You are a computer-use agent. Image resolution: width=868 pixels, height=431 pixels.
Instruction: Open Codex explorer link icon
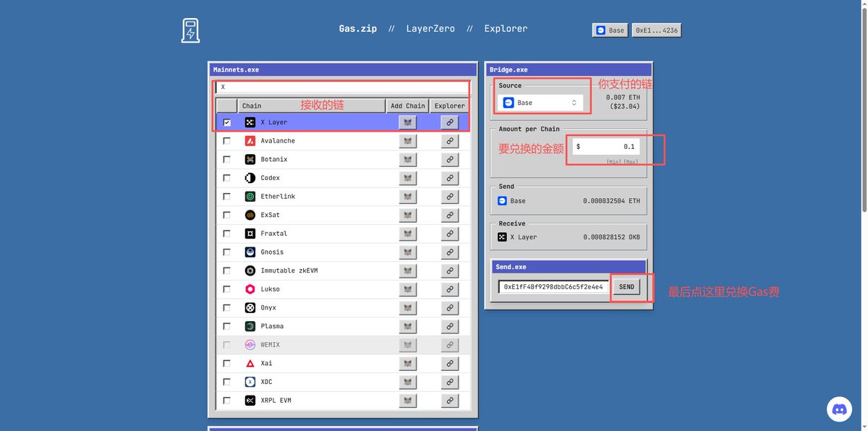(x=450, y=178)
